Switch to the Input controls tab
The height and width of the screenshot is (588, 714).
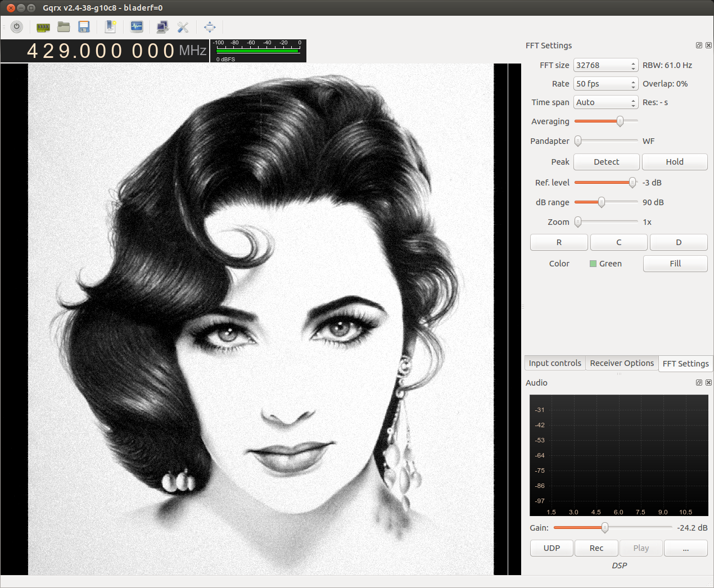coord(554,363)
